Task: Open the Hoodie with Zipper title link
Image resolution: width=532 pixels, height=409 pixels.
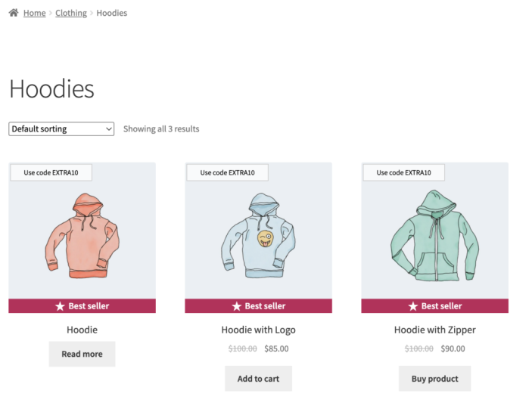Action: [x=435, y=330]
